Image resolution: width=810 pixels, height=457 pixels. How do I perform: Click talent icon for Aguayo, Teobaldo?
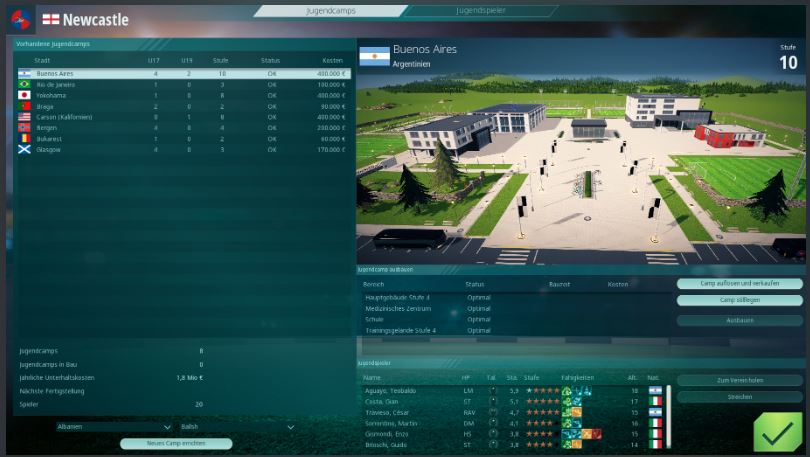pos(492,390)
